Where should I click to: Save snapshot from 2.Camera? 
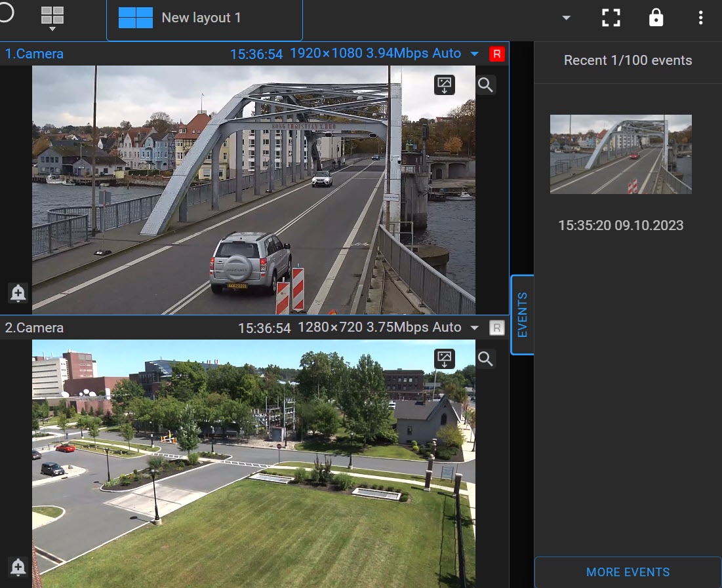click(x=445, y=359)
